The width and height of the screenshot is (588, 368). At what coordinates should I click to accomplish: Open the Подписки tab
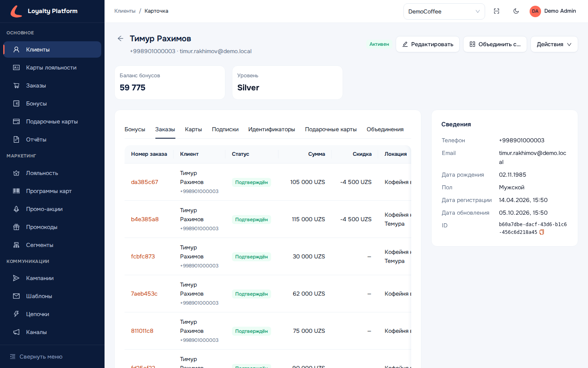[225, 129]
